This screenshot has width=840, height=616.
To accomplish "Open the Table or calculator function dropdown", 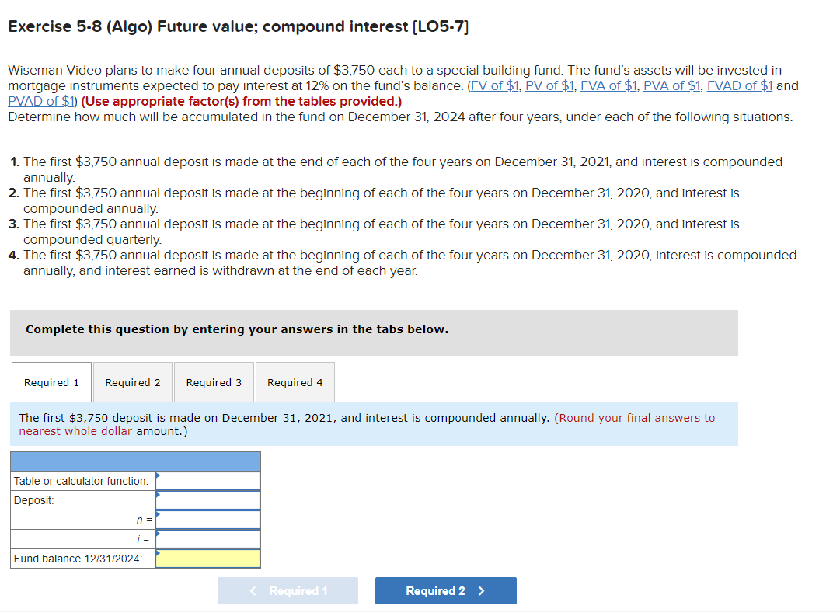I will [x=207, y=480].
